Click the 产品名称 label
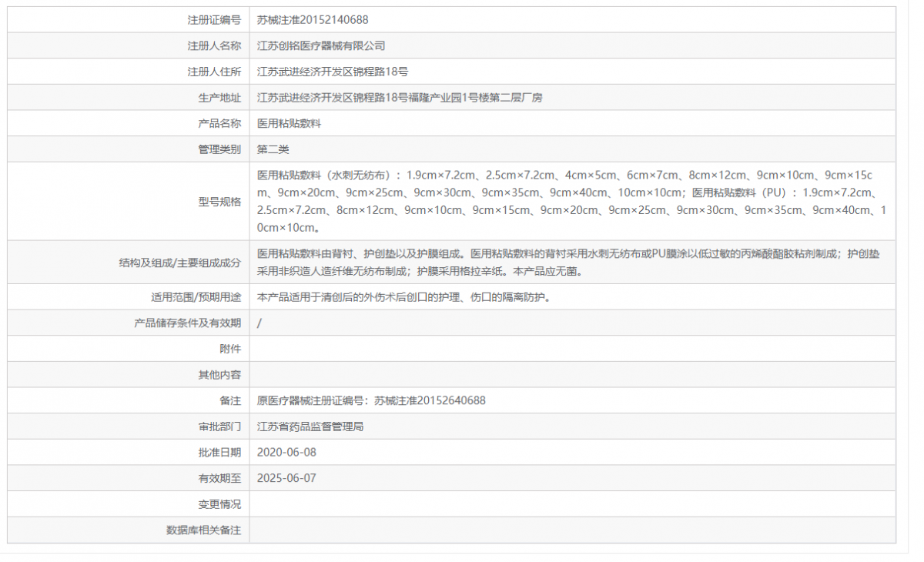924x562 pixels. (219, 123)
